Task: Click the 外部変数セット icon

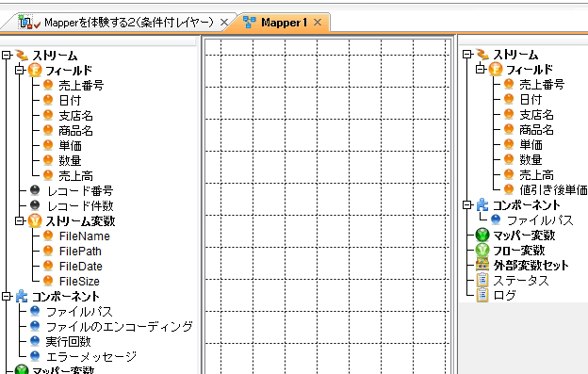Action: (x=482, y=265)
